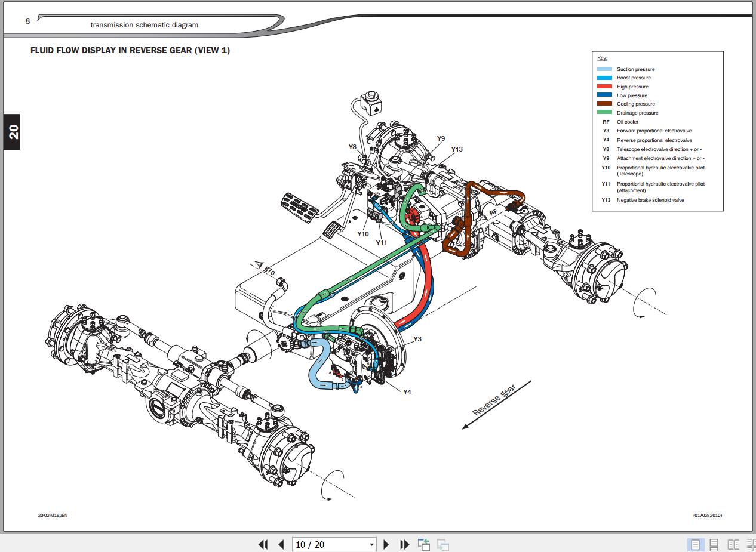This screenshot has width=756, height=552.
Task: Click 'Negative brake solenoid valve' legend text
Action: point(650,200)
